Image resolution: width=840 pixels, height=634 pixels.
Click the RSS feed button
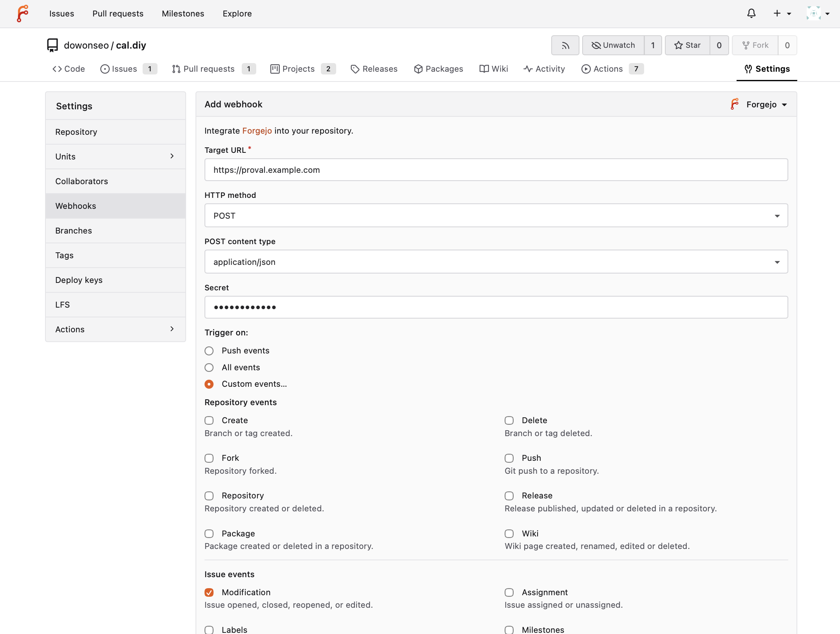(565, 45)
